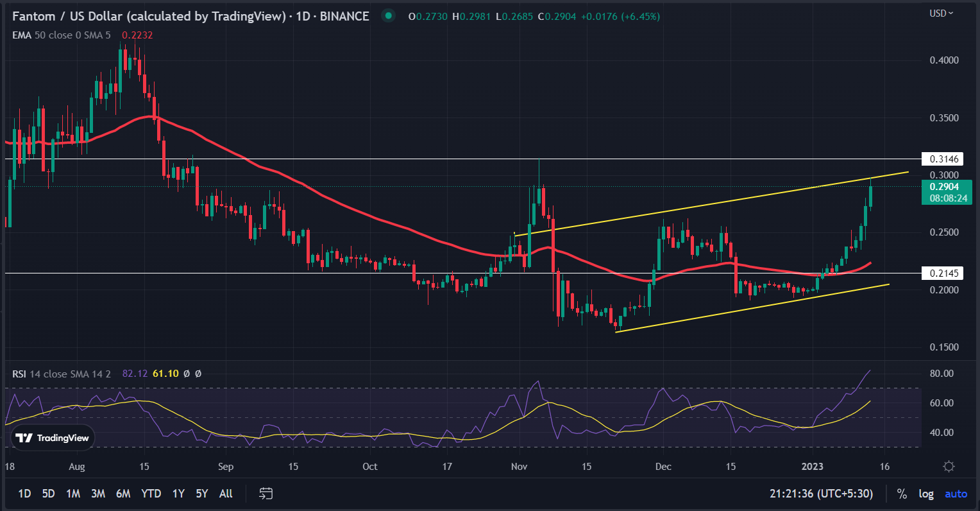This screenshot has height=511, width=980.
Task: Click the 80.00 RSI axis label
Action: click(942, 374)
